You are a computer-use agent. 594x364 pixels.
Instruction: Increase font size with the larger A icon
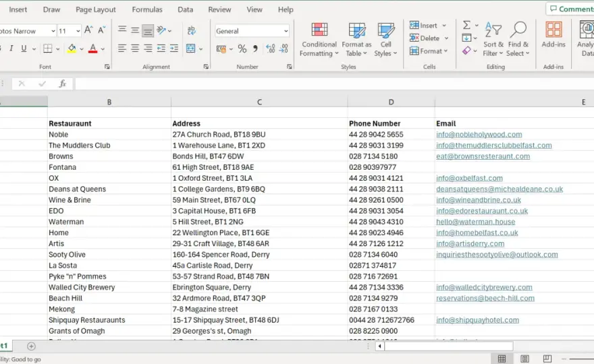pyautogui.click(x=88, y=30)
